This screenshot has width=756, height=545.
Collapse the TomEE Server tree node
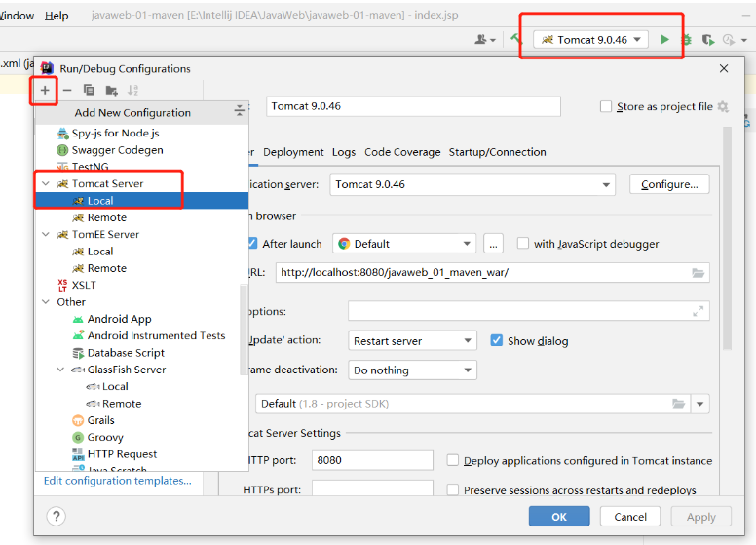click(46, 235)
